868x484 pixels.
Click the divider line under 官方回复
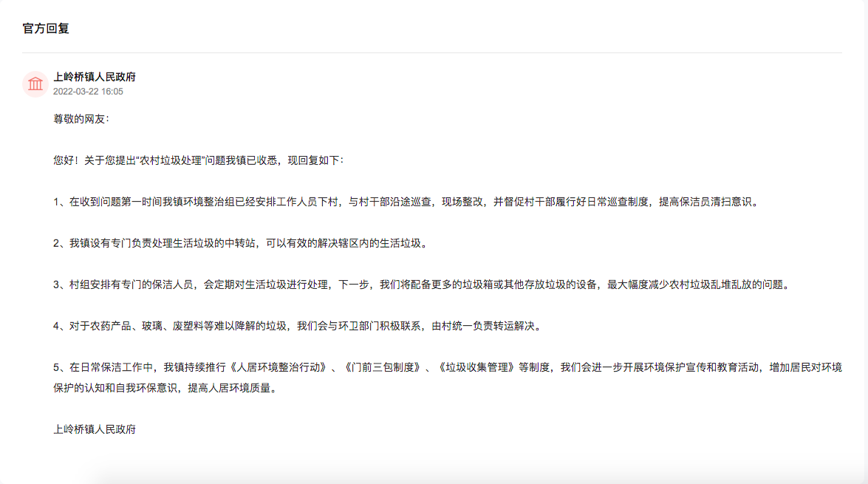[x=432, y=53]
